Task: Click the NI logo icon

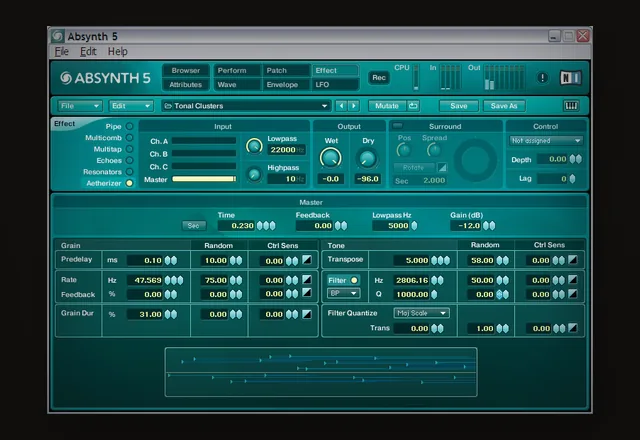Action: click(x=570, y=78)
